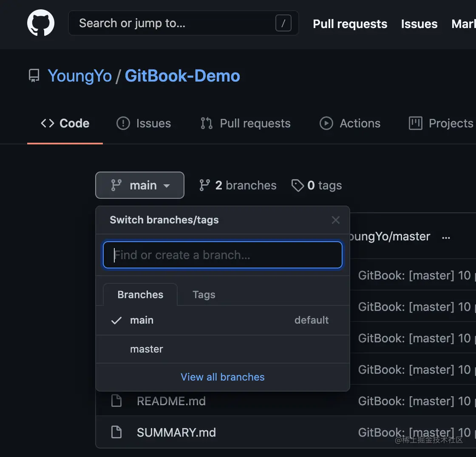This screenshot has height=457, width=476.
Task: Switch to the Actions tab
Action: [350, 124]
